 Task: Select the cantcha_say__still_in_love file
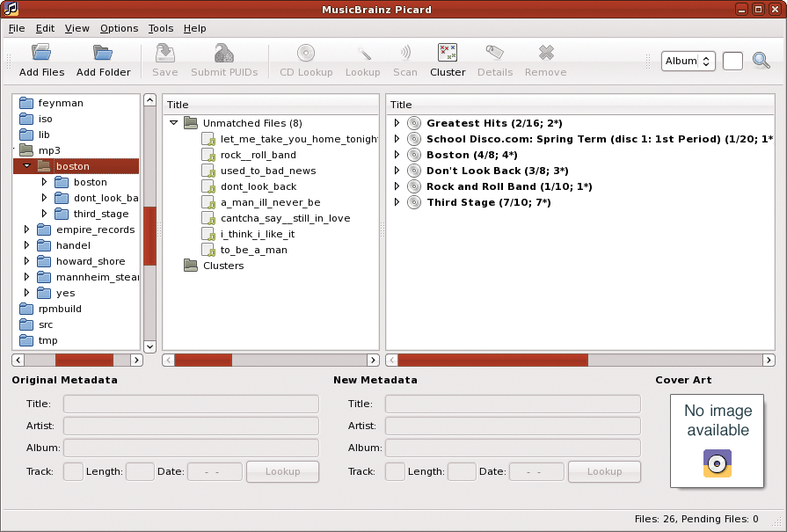click(x=285, y=218)
